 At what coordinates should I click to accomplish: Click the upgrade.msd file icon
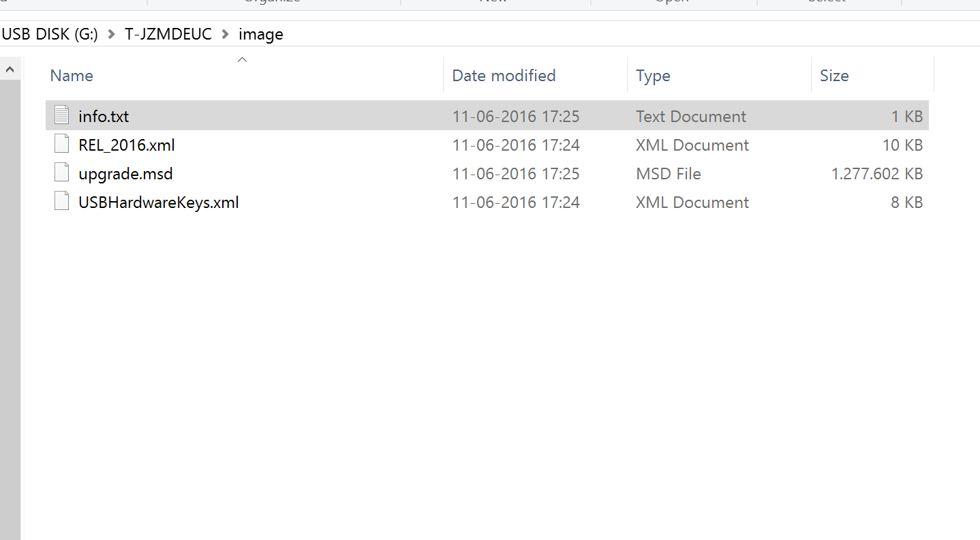point(61,173)
